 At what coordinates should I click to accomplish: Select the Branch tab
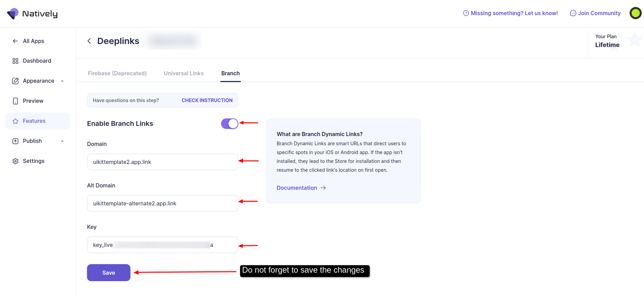(x=230, y=73)
